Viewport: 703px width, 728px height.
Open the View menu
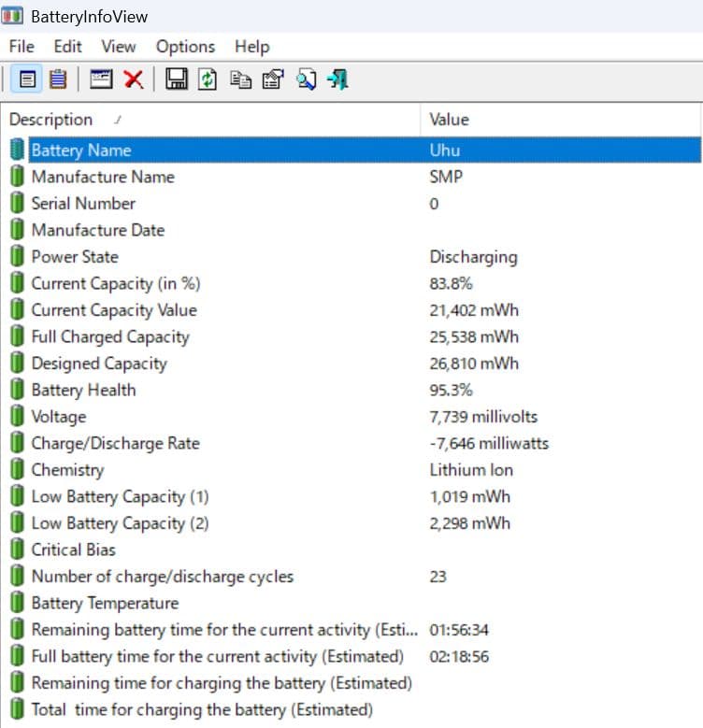(119, 46)
